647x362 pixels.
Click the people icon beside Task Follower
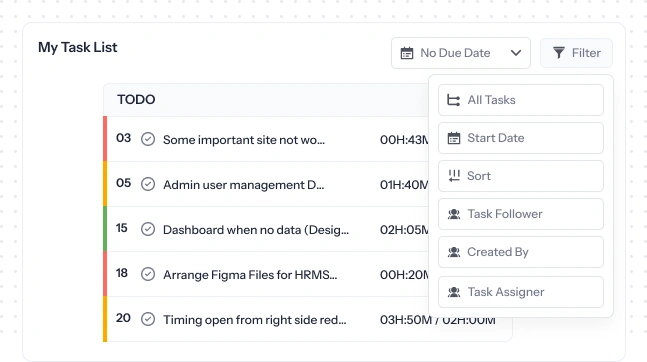(454, 214)
